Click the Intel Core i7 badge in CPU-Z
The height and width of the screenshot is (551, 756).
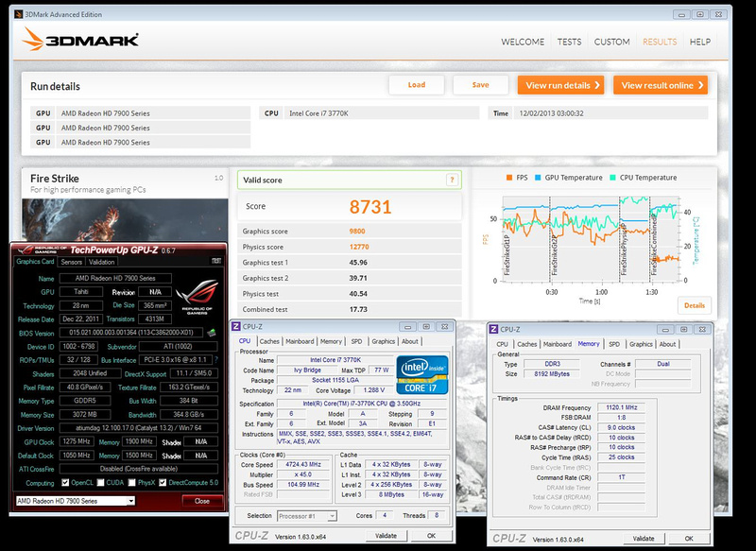click(422, 375)
